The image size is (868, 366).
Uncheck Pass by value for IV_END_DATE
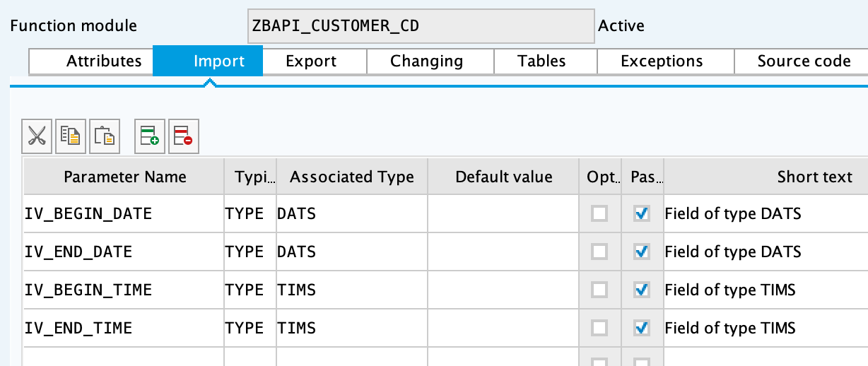coord(642,252)
